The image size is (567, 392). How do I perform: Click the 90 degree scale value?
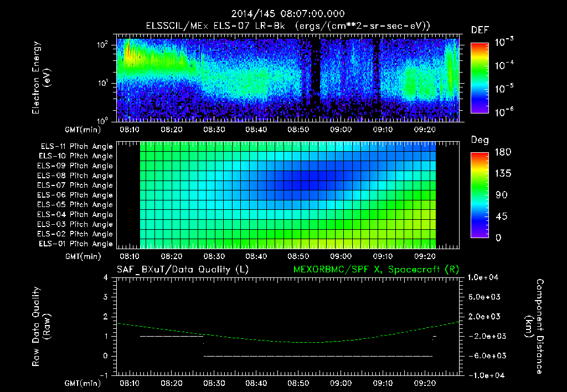pos(502,195)
